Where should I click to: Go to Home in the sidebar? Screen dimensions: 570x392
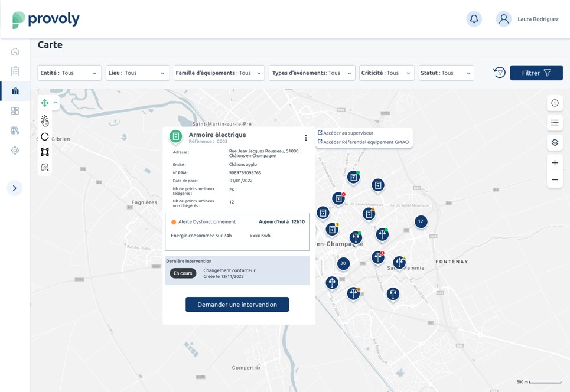pos(15,51)
